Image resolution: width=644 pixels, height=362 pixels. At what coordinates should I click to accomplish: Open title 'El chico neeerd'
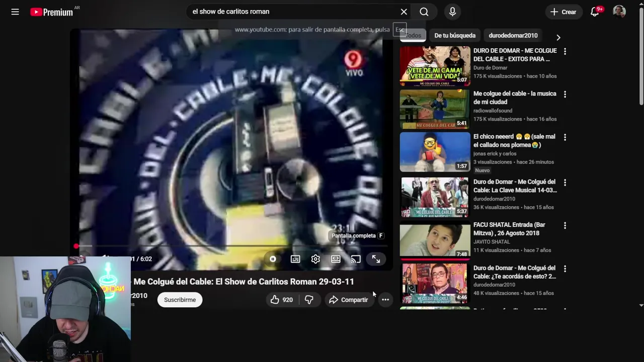[514, 140]
